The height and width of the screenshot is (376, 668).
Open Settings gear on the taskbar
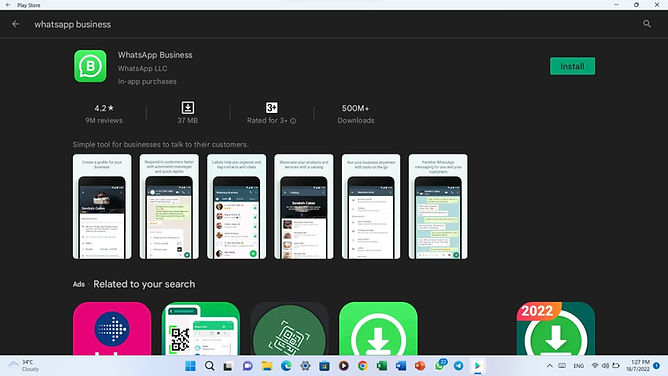(x=305, y=366)
